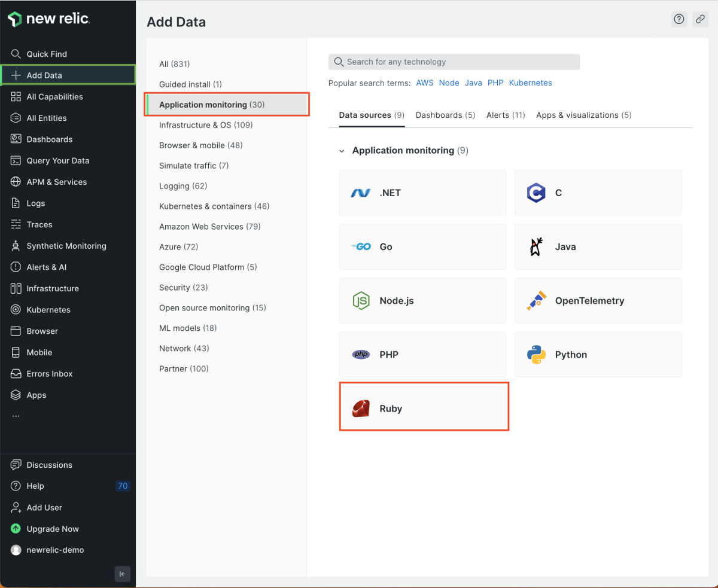Switch to the Apps & visualizations tab
This screenshot has width=718, height=588.
(x=583, y=115)
